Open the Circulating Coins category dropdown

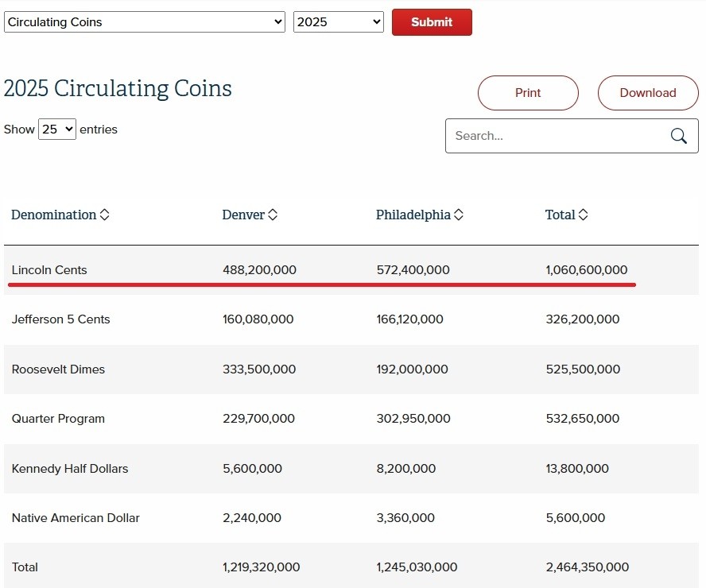(144, 22)
